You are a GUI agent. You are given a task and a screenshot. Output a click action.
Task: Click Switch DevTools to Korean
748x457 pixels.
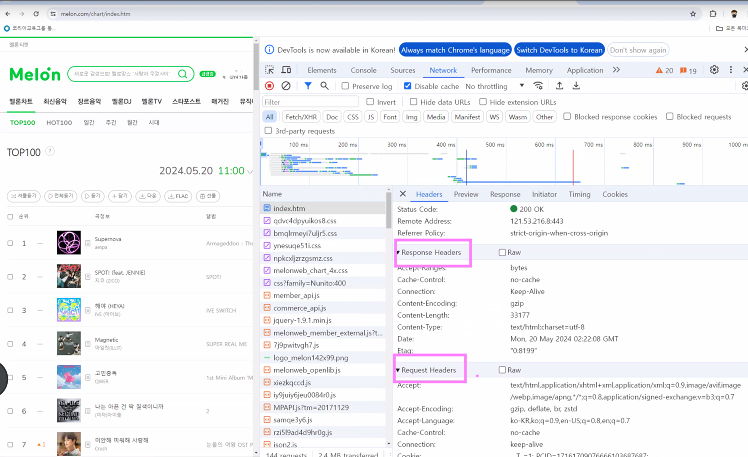[559, 50]
